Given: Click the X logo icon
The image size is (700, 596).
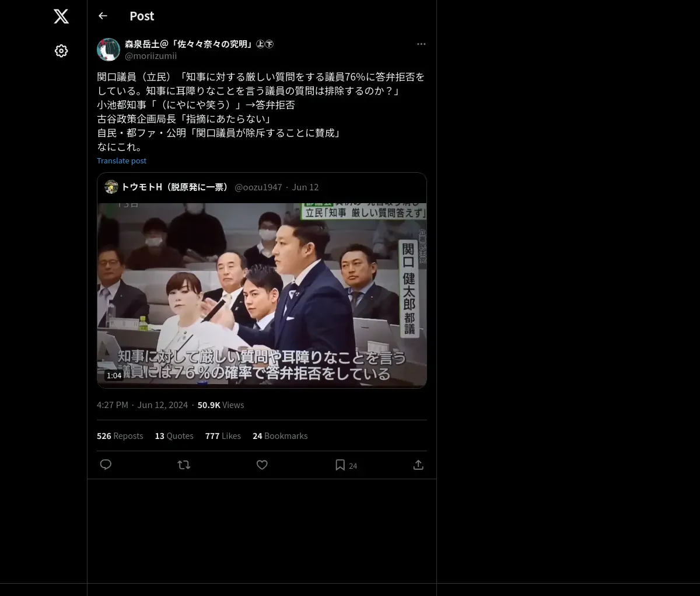Looking at the screenshot, I should tap(61, 16).
